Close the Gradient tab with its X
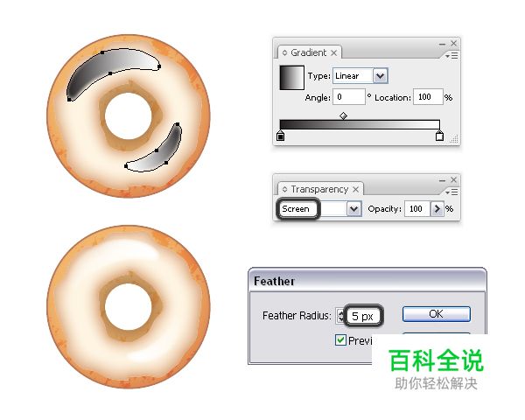This screenshot has width=525, height=420. point(333,52)
